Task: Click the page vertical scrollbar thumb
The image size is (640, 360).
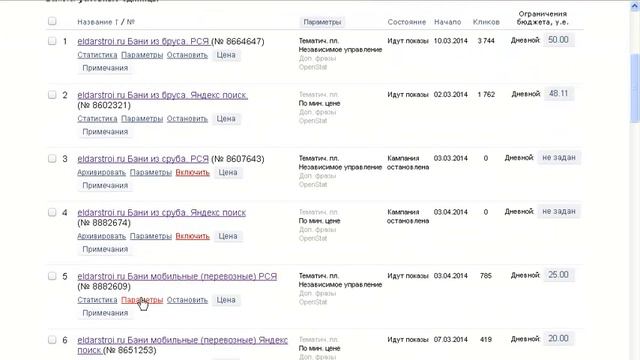Action: pyautogui.click(x=635, y=88)
